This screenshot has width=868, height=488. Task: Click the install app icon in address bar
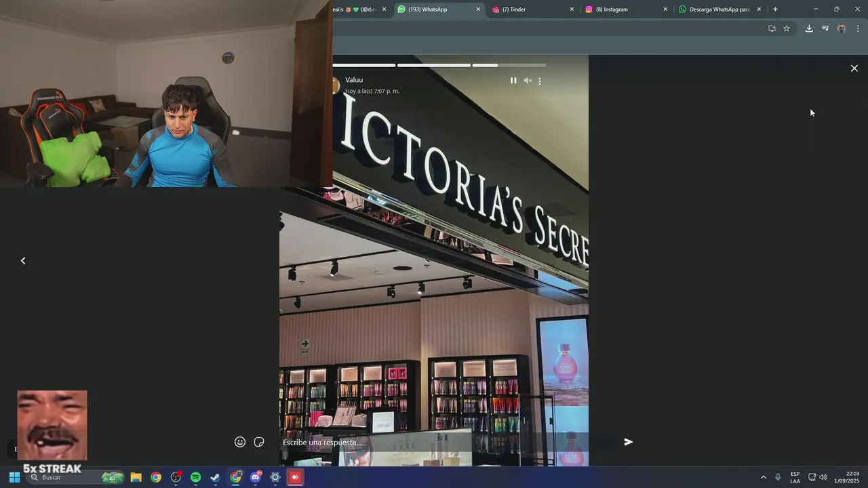pyautogui.click(x=772, y=28)
